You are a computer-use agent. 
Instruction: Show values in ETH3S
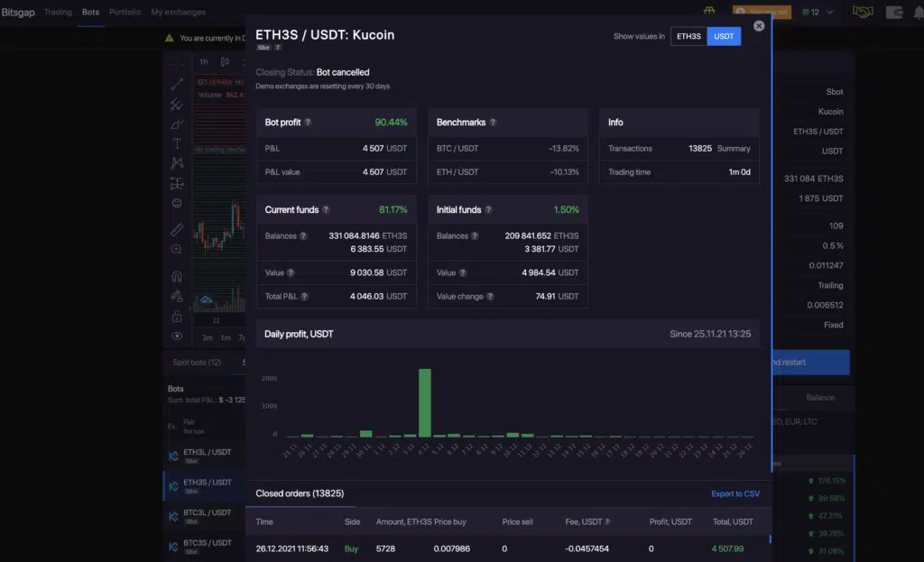point(688,36)
